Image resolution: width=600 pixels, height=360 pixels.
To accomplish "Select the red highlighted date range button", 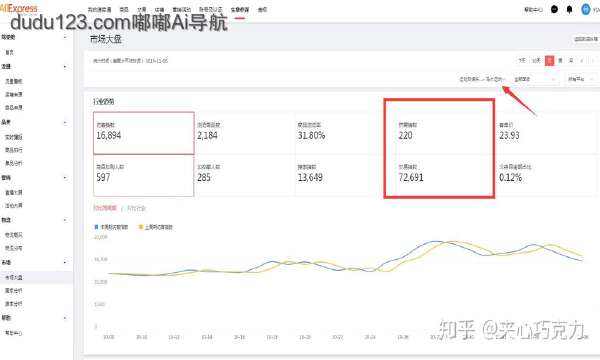I will [x=549, y=60].
